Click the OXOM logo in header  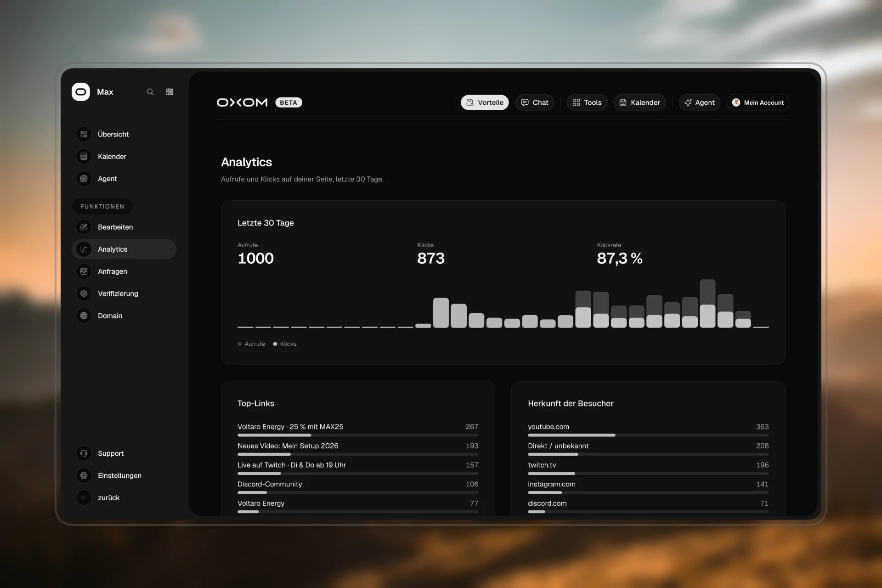point(242,102)
